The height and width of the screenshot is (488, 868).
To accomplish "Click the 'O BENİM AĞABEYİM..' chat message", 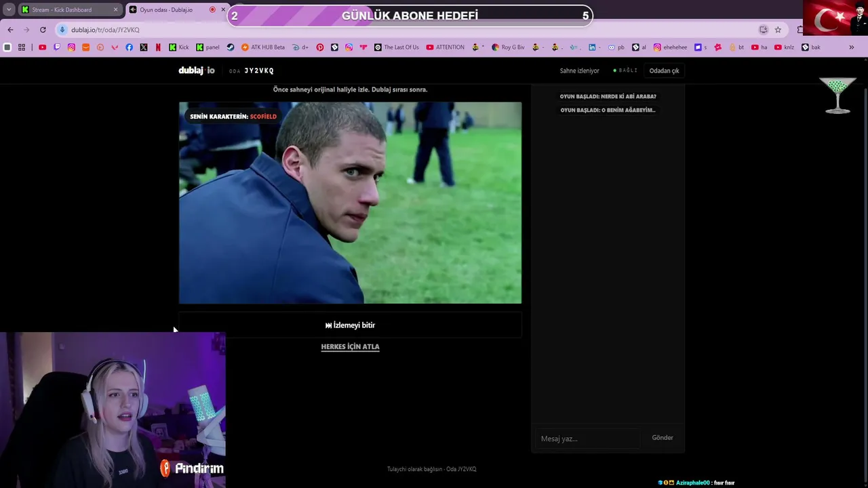I will click(x=608, y=110).
